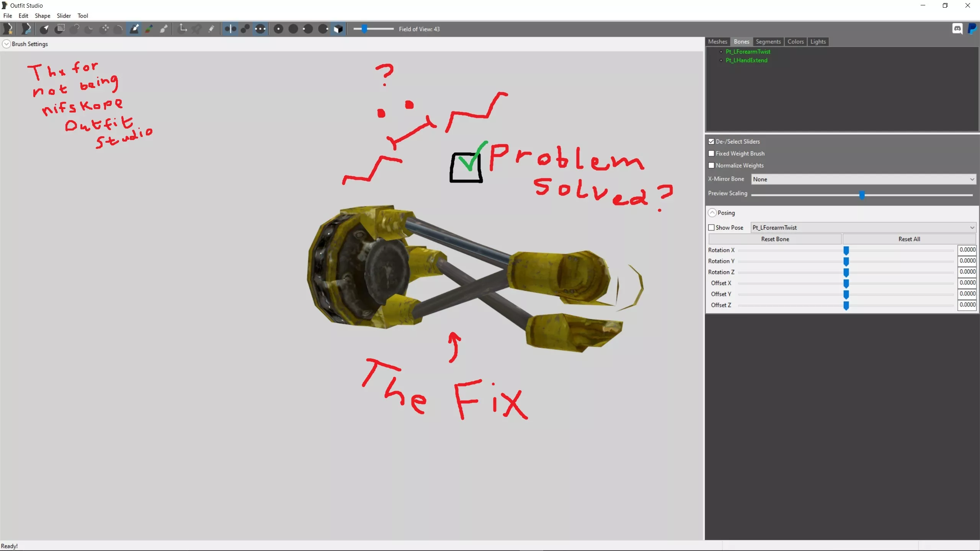Select the Pt_LHandExtend bone
This screenshot has width=980, height=551.
click(746, 60)
